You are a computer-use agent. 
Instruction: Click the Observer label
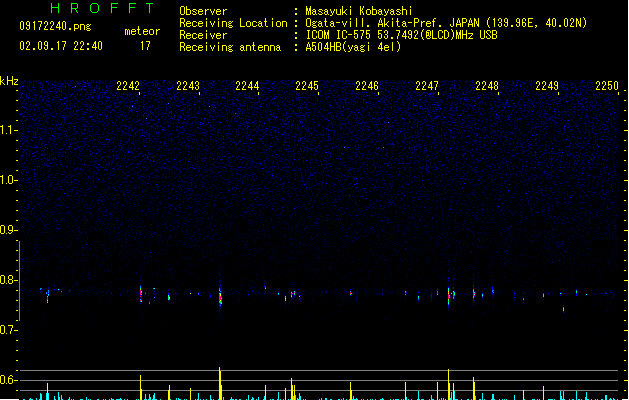click(203, 11)
